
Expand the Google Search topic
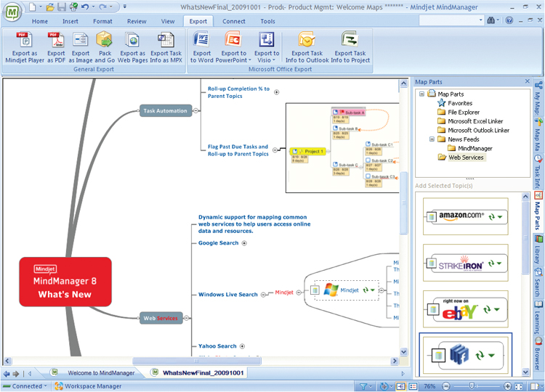coord(244,243)
